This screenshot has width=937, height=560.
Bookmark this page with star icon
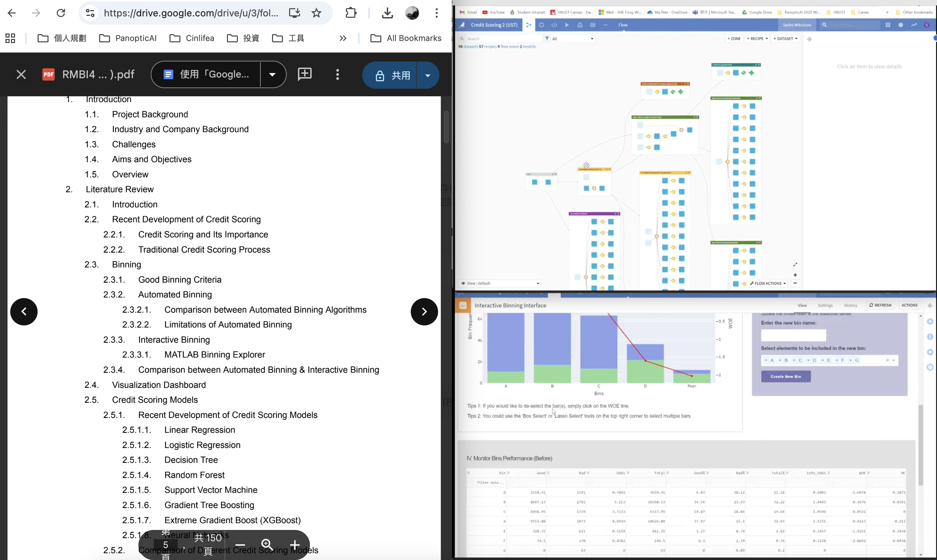click(316, 13)
